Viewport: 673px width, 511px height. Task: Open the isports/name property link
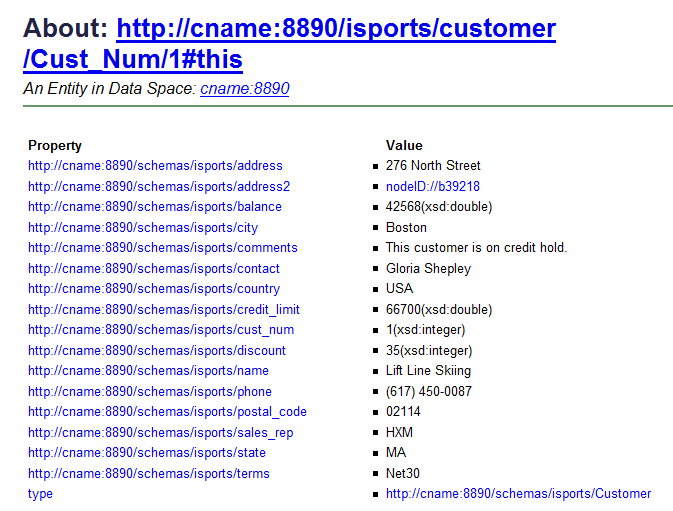(148, 371)
